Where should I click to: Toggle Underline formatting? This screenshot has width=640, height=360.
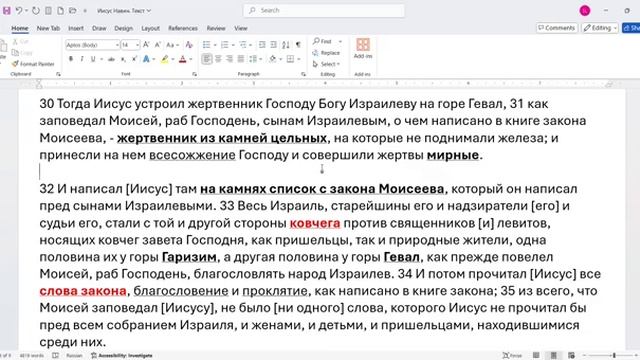pyautogui.click(x=93, y=59)
